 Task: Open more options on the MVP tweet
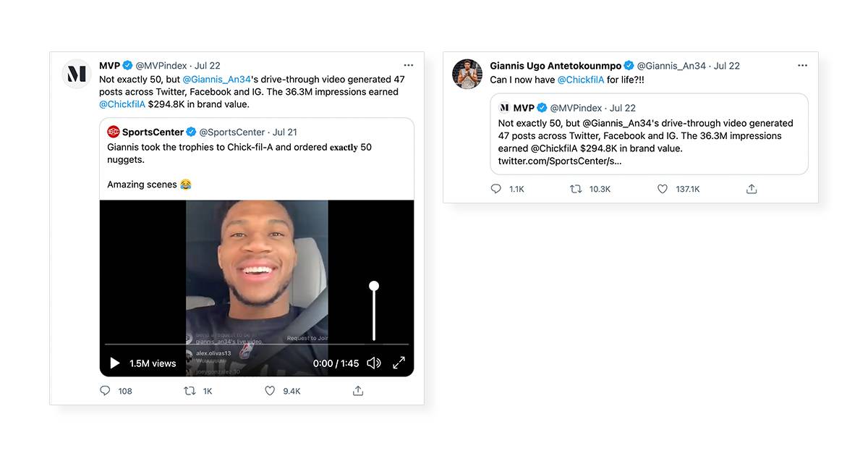pyautogui.click(x=409, y=65)
